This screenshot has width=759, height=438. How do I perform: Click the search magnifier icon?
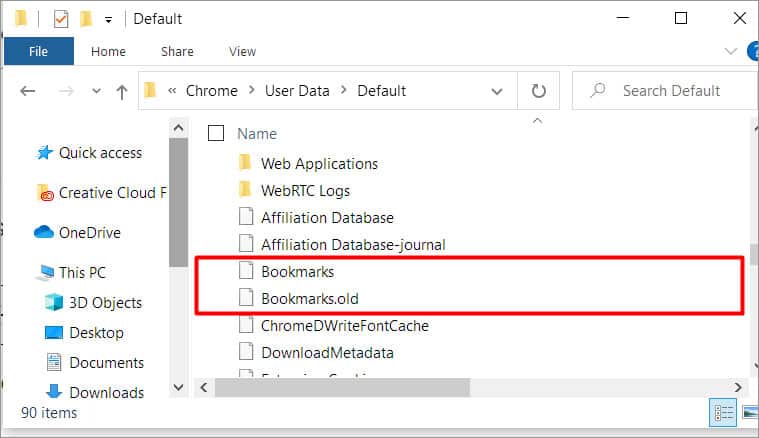tap(598, 91)
